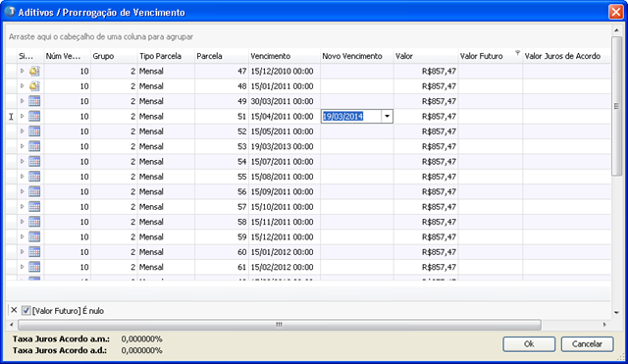Click Tipo Parcela Mensal for parcela 59

click(x=166, y=237)
